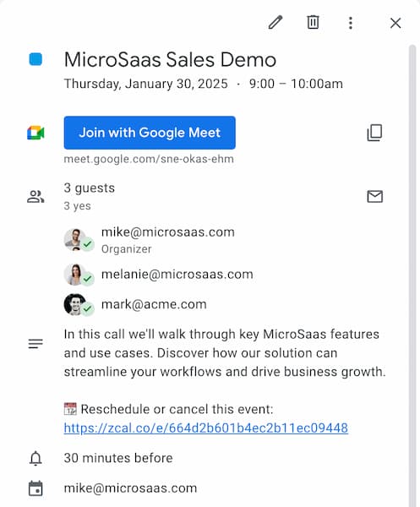Screen dimensions: 420x507
Task: Select guest melanie@microsaas.com
Action: point(177,275)
